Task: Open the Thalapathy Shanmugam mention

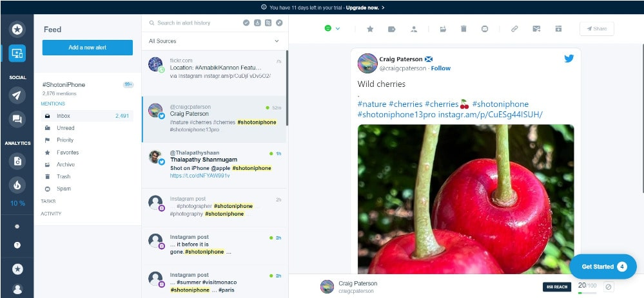Action: pos(214,165)
